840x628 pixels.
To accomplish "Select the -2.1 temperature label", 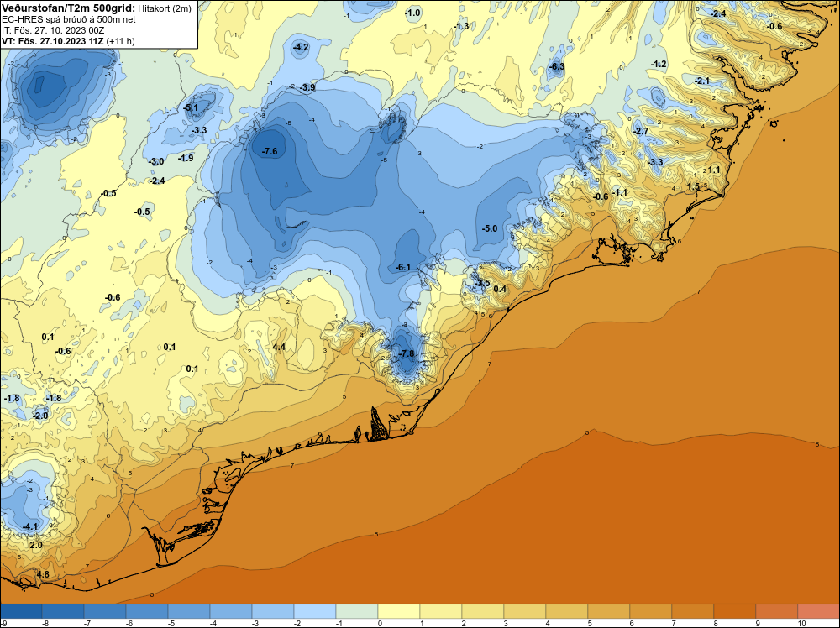I will [701, 81].
